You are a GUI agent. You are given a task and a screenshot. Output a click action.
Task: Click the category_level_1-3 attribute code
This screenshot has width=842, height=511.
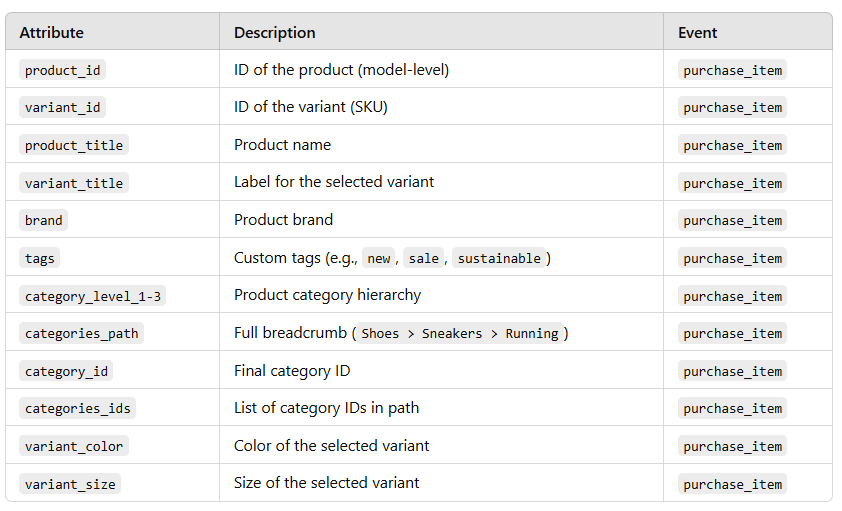click(92, 296)
